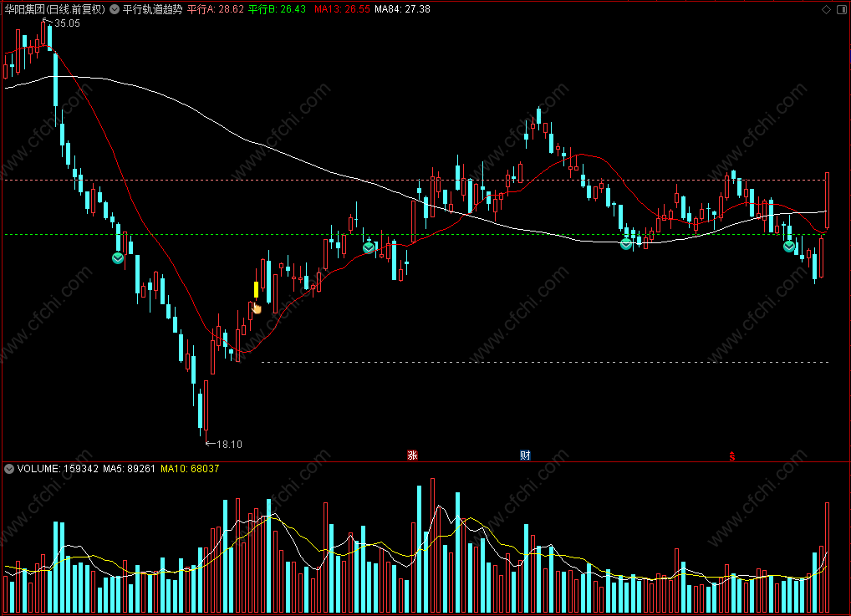This screenshot has width=851, height=616.
Task: Click the MA5: 89261 volume label
Action: tap(130, 469)
